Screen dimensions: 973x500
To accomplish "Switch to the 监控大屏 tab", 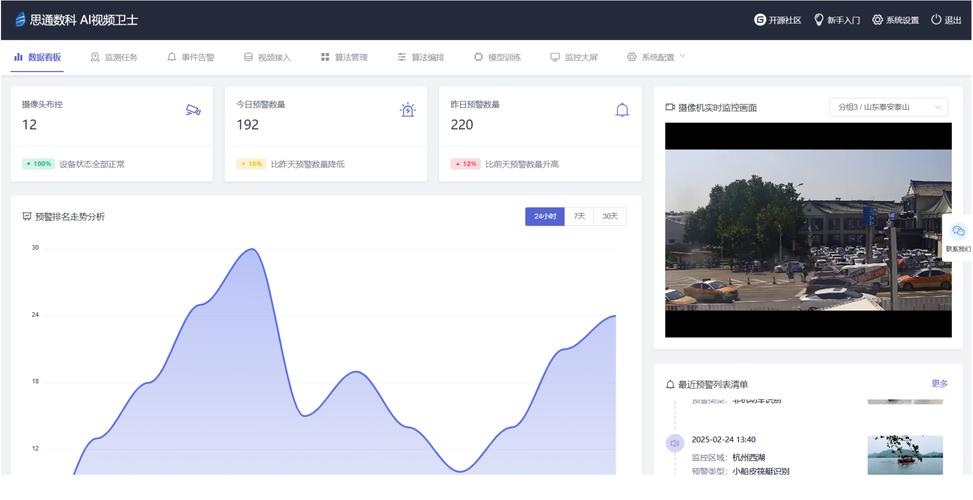I will point(574,57).
